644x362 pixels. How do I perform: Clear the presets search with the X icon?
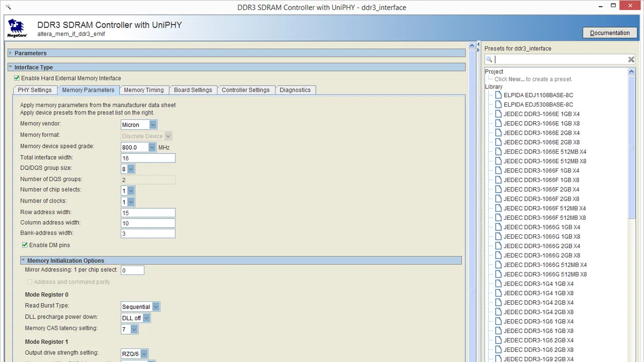631,59
